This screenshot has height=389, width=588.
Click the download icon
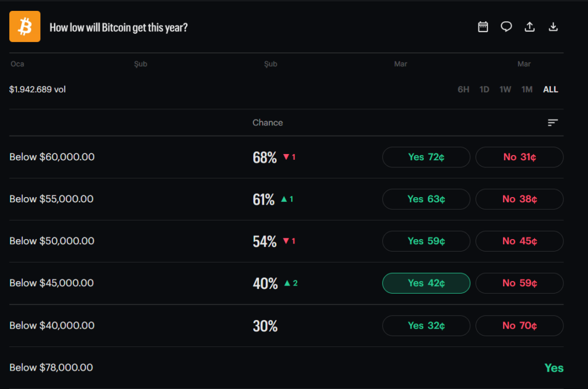coord(554,27)
